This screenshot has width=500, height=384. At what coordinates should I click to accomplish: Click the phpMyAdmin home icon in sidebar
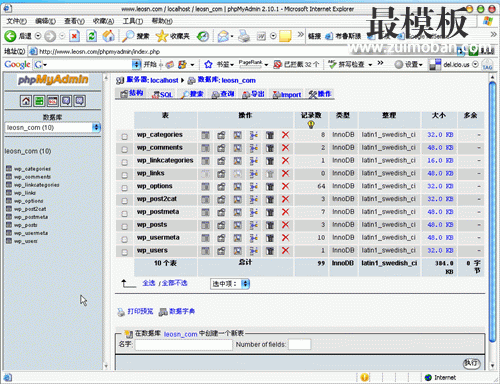tap(26, 101)
